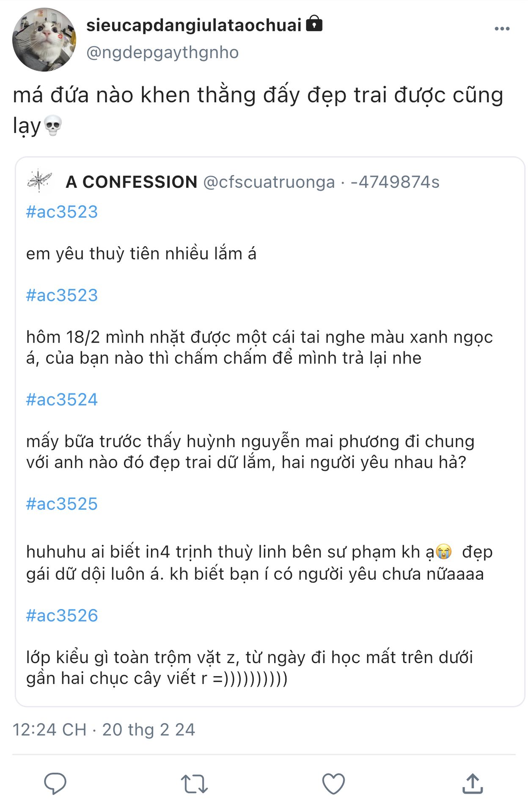The image size is (528, 812).
Task: Tap the #ac3526 hashtag
Action: [62, 615]
